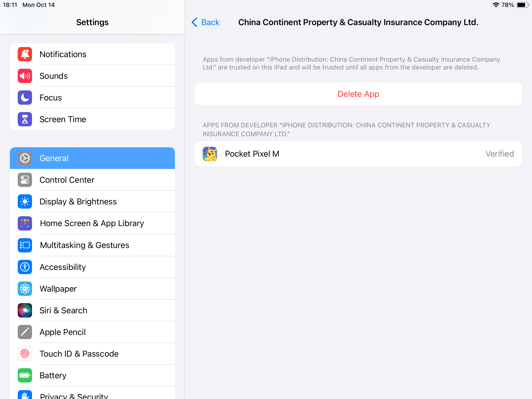Select the Touch ID fingerprint icon

tap(25, 354)
